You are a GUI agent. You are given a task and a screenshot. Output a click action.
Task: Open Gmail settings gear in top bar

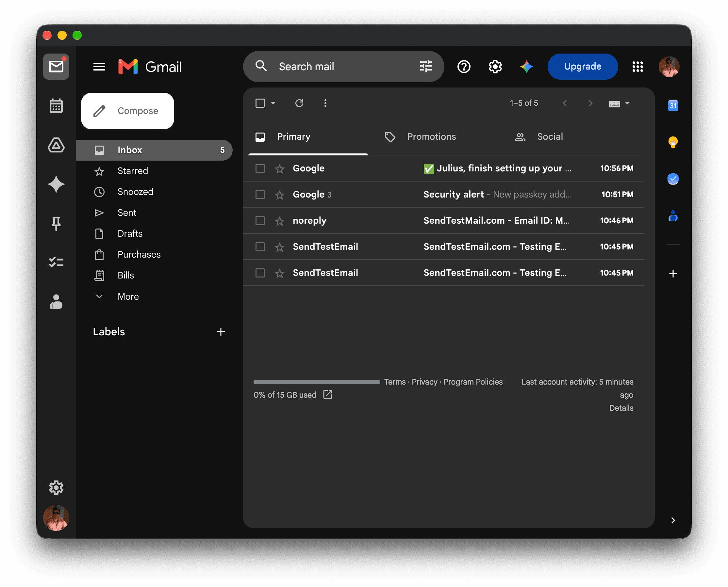point(495,67)
